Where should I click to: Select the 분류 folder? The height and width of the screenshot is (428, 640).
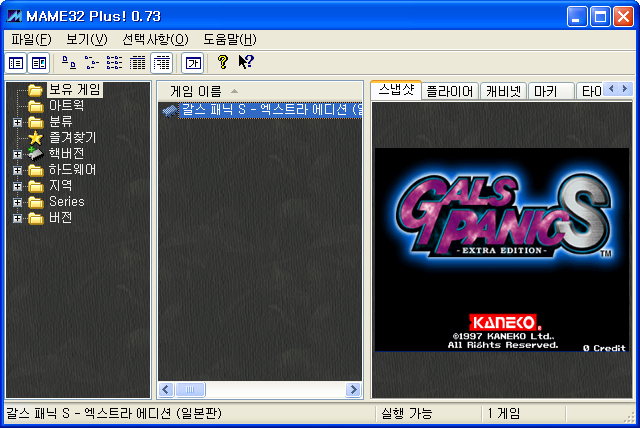tap(60, 122)
